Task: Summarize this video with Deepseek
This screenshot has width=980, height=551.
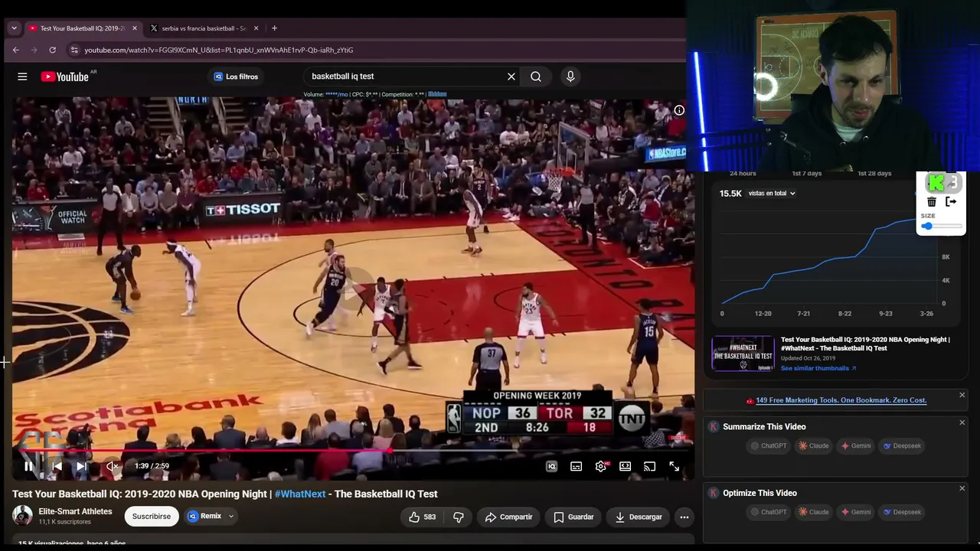Action: point(902,445)
